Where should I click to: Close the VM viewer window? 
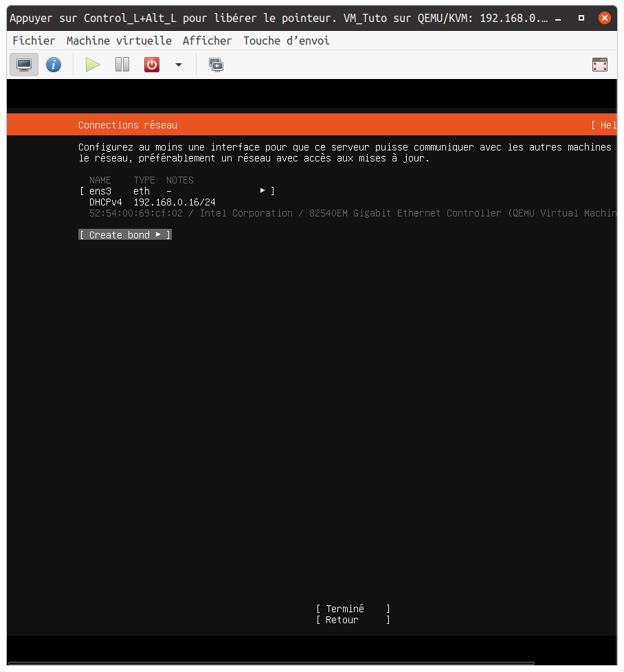[x=605, y=18]
